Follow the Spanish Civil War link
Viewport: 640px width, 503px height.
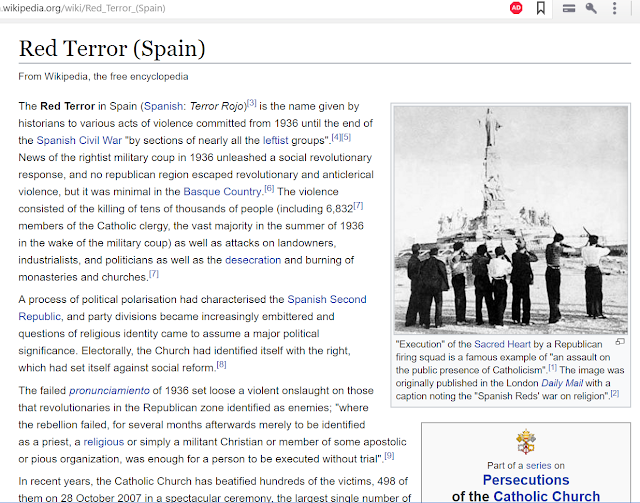point(79,140)
